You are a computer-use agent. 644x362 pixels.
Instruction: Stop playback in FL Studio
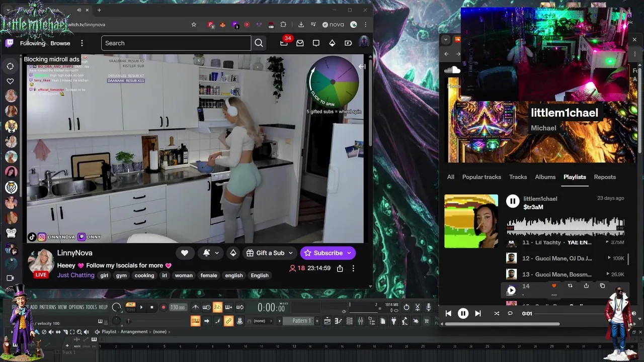151,307
